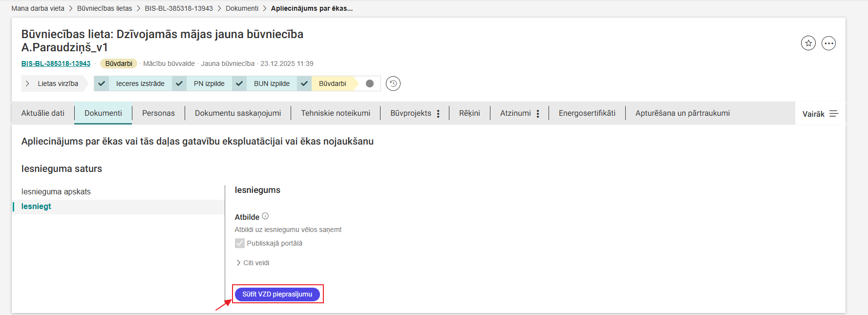Open Būvniecības lietas breadcrumb
Image resolution: width=868 pixels, height=315 pixels.
(105, 8)
